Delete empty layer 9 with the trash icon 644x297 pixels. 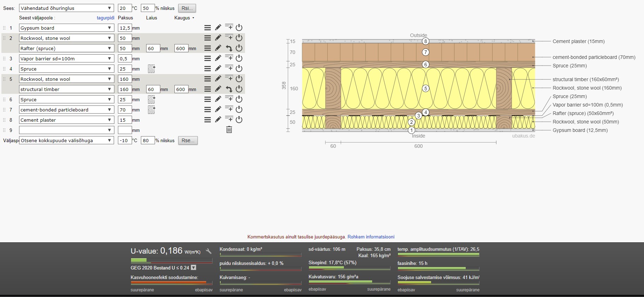coord(229,130)
